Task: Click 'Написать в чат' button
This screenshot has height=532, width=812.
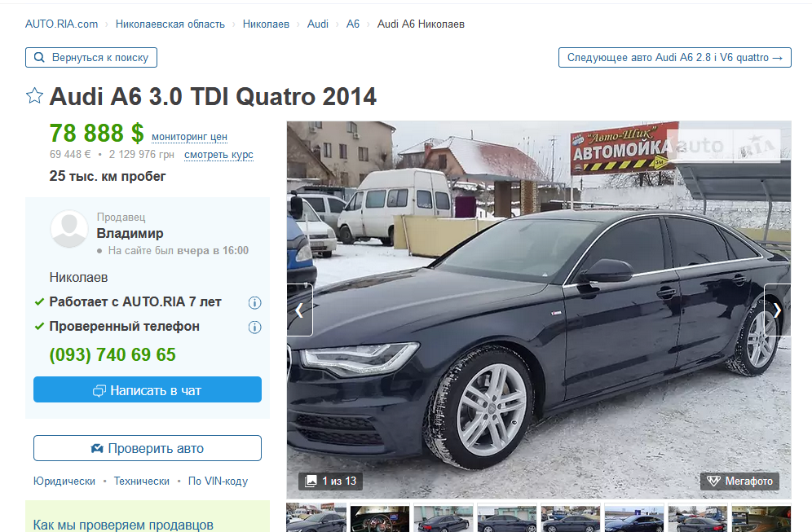Action: 148,389
